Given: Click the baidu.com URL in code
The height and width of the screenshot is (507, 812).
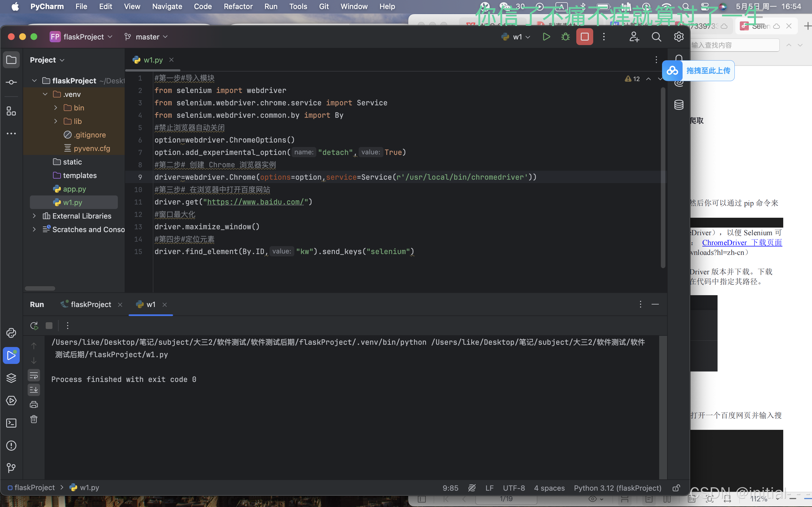Looking at the screenshot, I should (255, 202).
